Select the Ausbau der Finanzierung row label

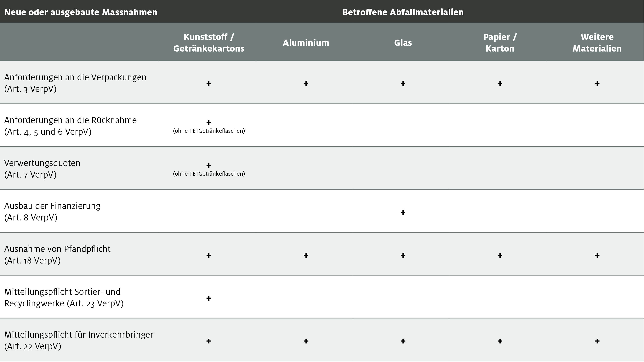pyautogui.click(x=52, y=212)
